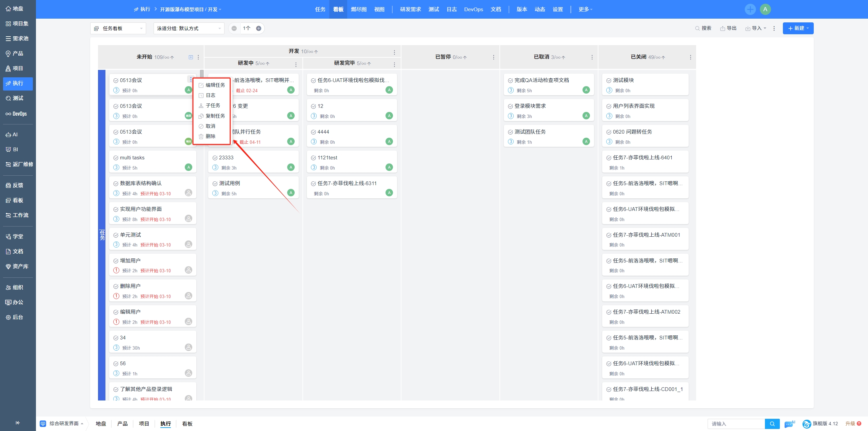Click the footer search magnifier button
Viewport: 868px width, 431px height.
(772, 424)
